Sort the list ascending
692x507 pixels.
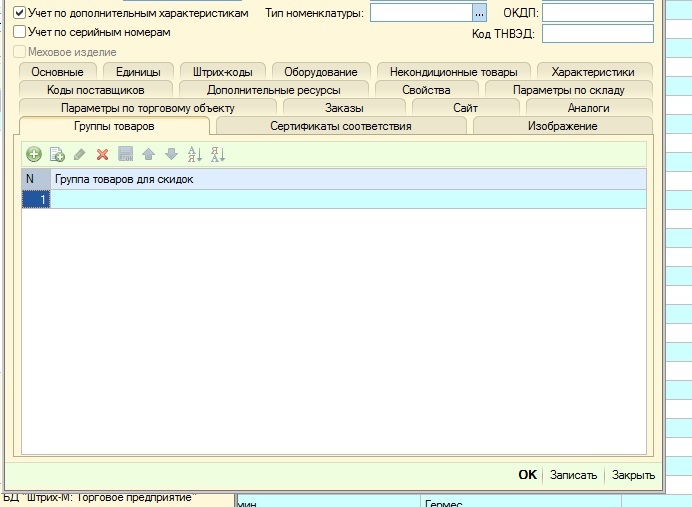tap(195, 154)
